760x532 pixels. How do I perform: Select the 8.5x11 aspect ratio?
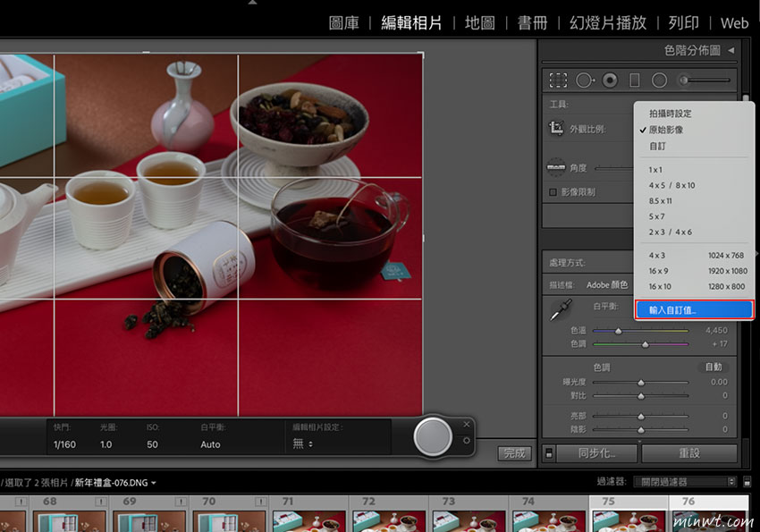tap(694, 200)
